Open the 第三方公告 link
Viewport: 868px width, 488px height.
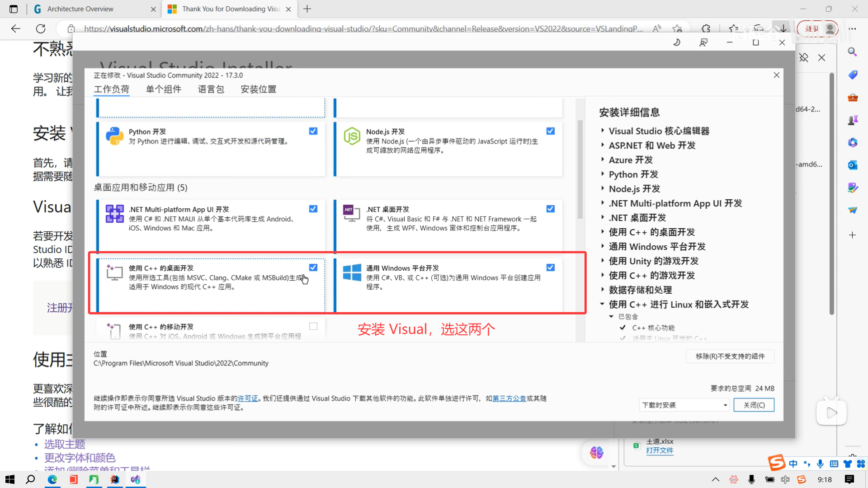(509, 399)
